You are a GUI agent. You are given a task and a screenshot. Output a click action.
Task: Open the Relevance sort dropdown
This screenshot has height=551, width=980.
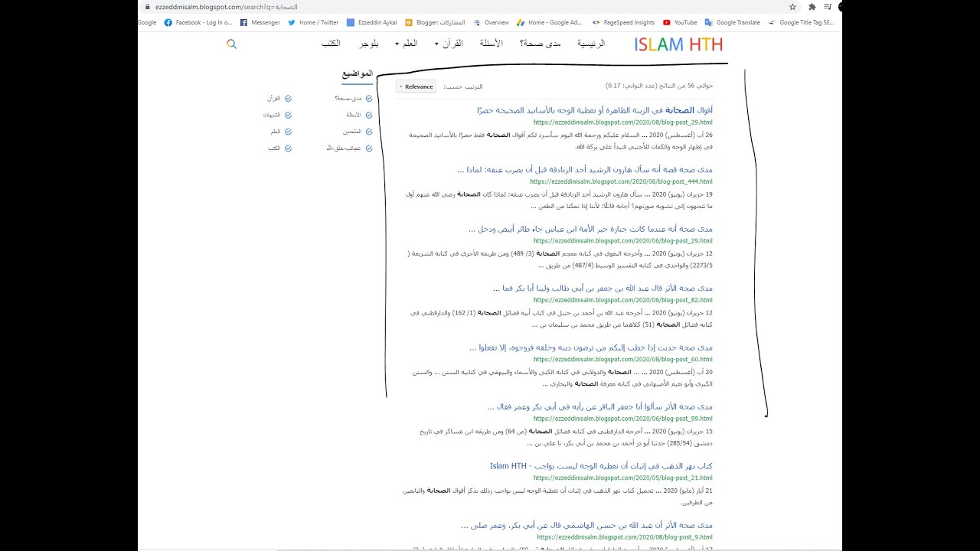click(x=416, y=86)
